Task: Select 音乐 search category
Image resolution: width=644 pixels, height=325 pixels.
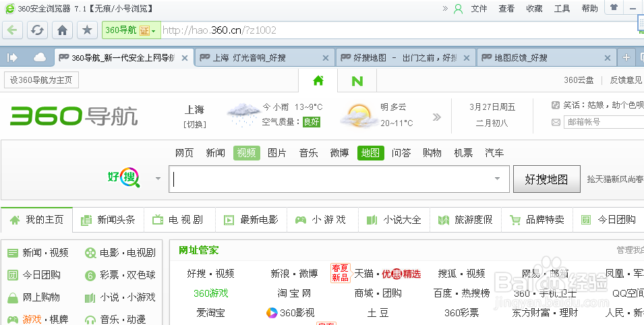Action: click(x=308, y=153)
